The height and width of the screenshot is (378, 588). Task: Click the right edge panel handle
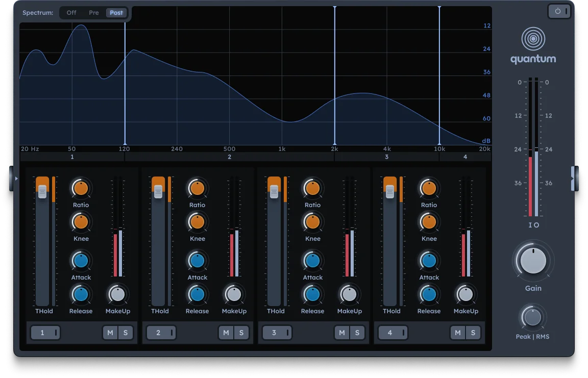574,179
